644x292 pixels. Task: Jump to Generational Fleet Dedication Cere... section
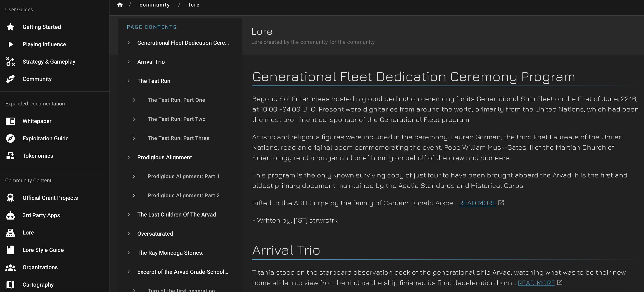click(183, 43)
